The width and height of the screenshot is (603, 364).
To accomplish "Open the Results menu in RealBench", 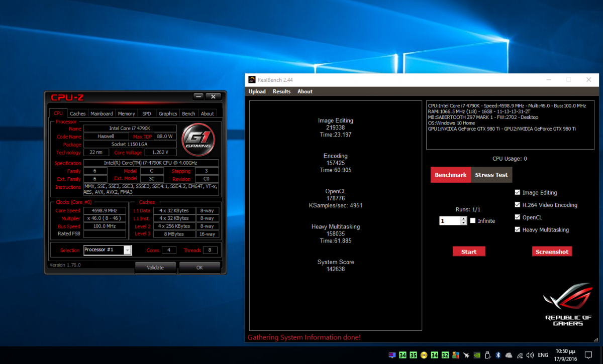I will click(281, 91).
